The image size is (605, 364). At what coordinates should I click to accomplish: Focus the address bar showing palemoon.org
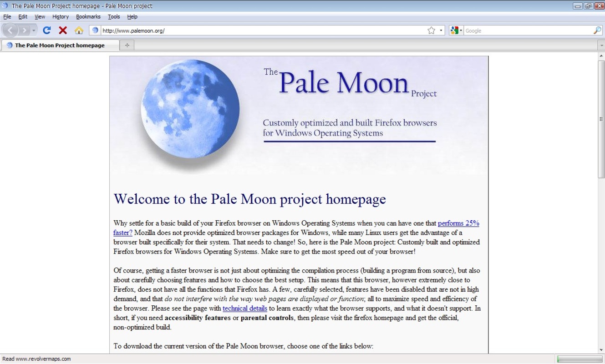263,30
